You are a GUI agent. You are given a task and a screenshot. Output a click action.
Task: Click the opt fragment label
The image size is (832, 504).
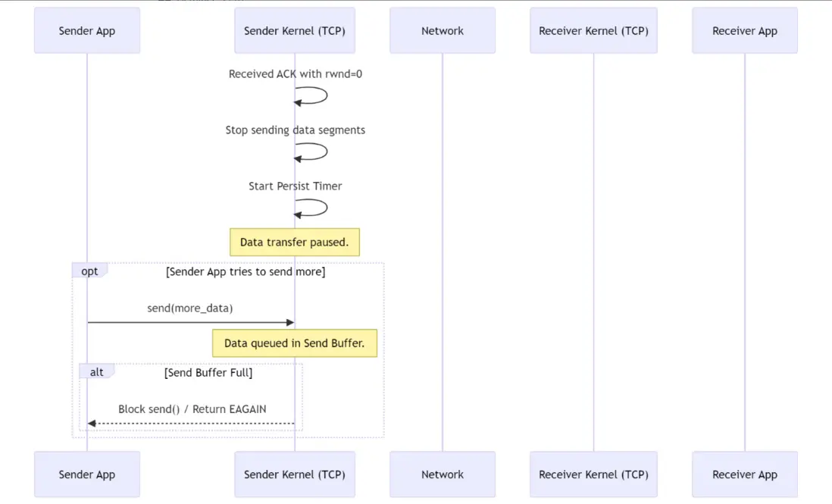coord(89,271)
